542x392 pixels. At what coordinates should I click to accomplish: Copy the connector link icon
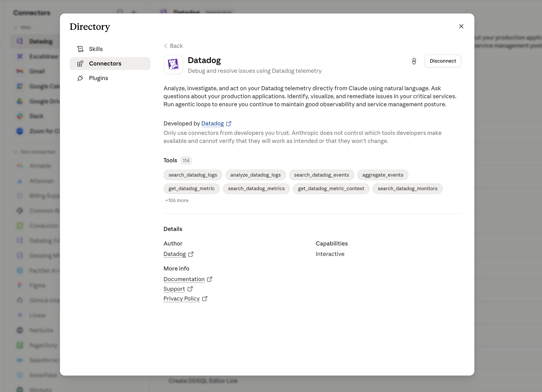point(414,61)
